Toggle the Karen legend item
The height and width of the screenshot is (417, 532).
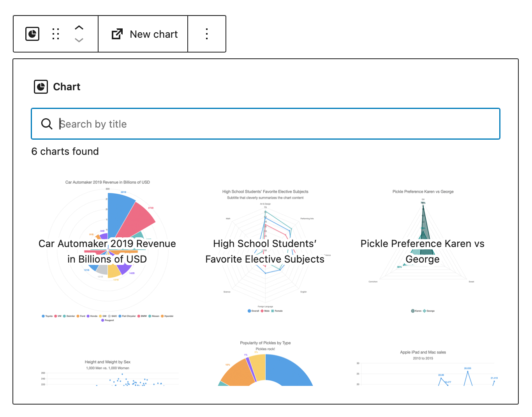[416, 311]
